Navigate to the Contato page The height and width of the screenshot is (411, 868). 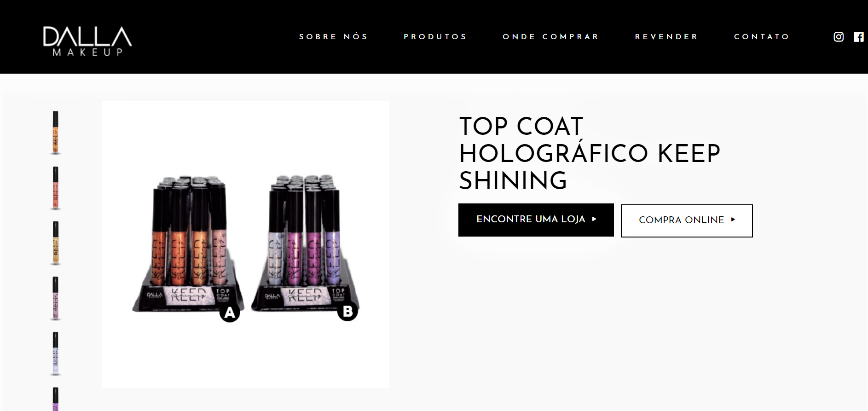[x=762, y=37]
